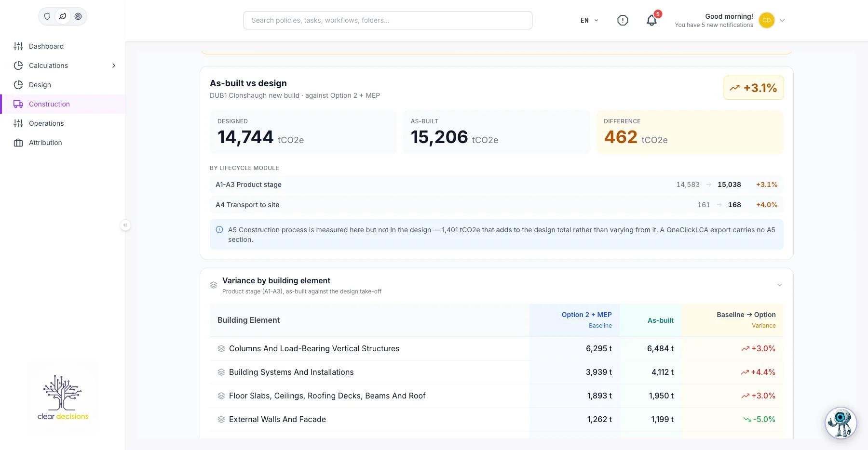The height and width of the screenshot is (450, 868).
Task: Open the alert circle icon in the header
Action: point(623,20)
